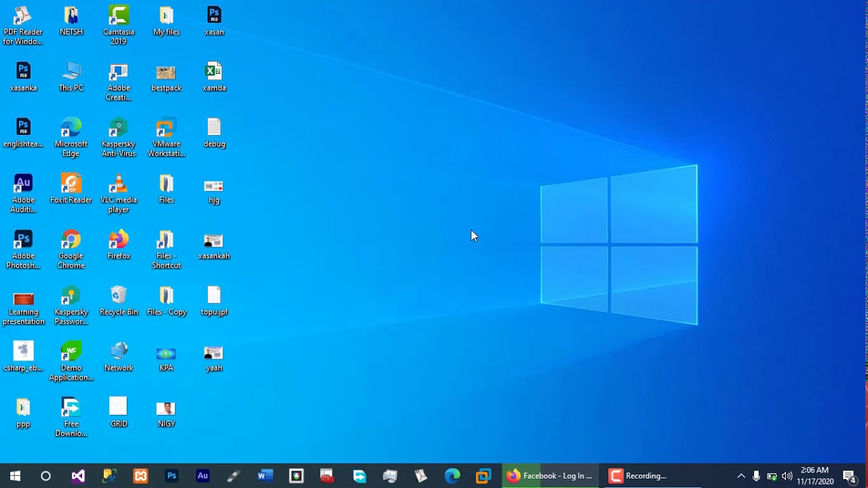Viewport: 868px width, 488px height.
Task: Select the bestpack icon on desktop
Action: point(166,77)
